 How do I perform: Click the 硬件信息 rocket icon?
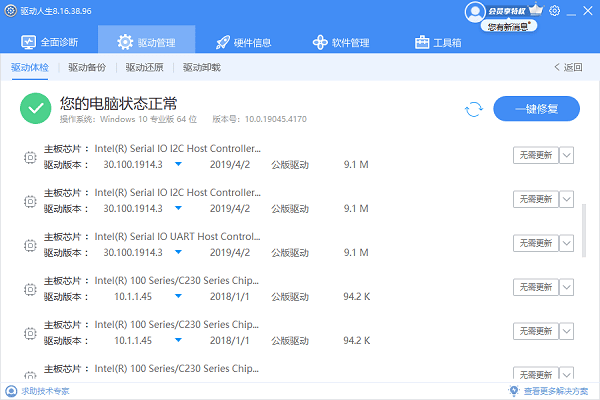coord(223,42)
